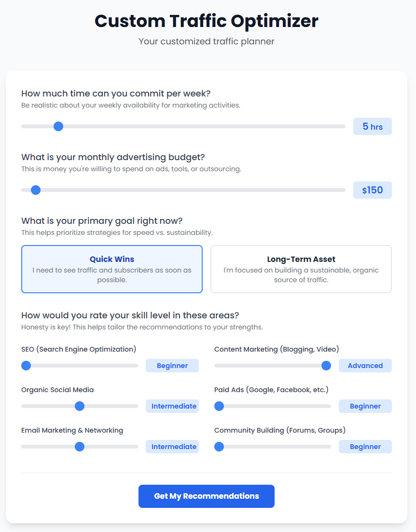
Task: Click the $150 budget value badge
Action: [x=372, y=190]
